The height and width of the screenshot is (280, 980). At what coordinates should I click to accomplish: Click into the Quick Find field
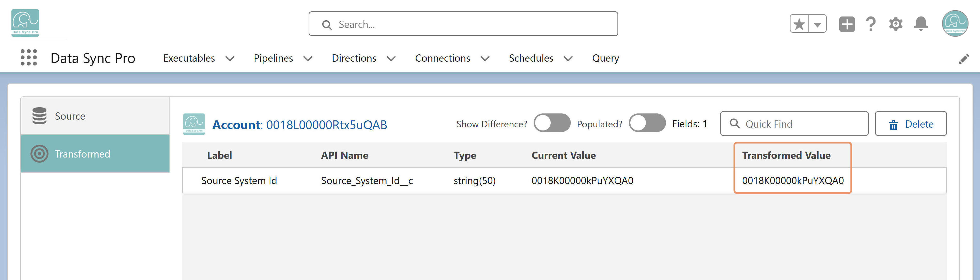click(x=794, y=123)
